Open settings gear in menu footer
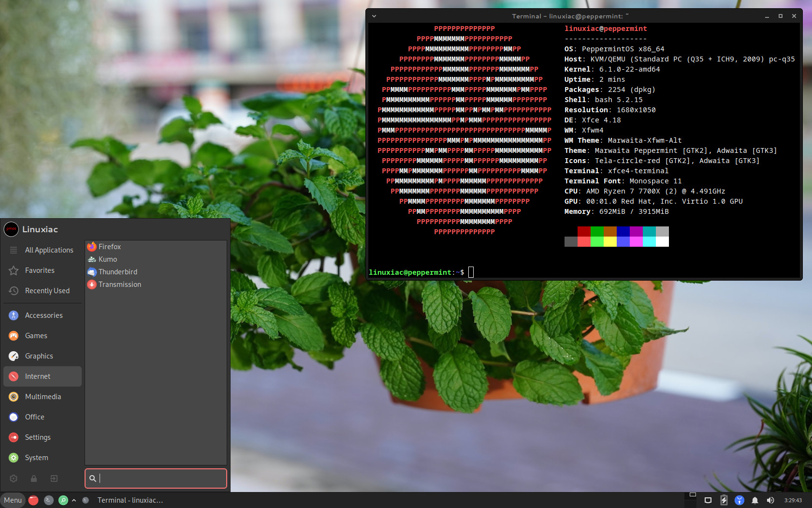Screen dimensions: 812x508 14,478
